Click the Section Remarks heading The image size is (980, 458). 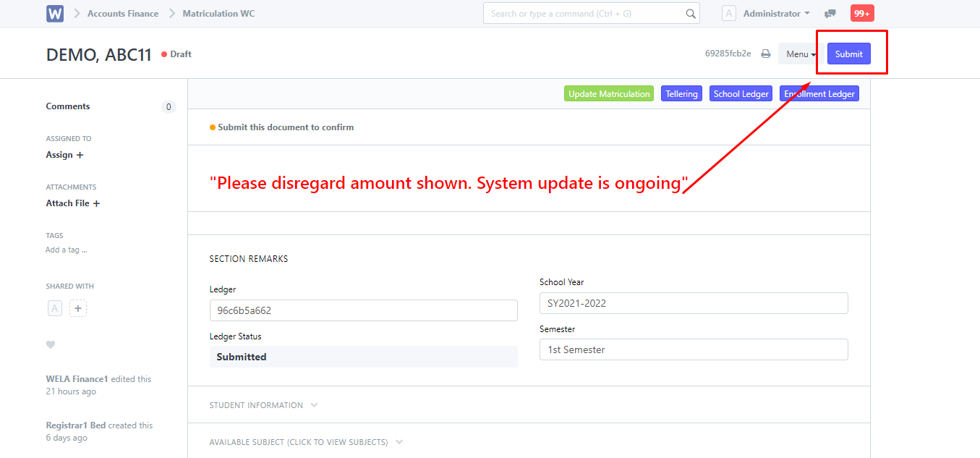pos(249,259)
